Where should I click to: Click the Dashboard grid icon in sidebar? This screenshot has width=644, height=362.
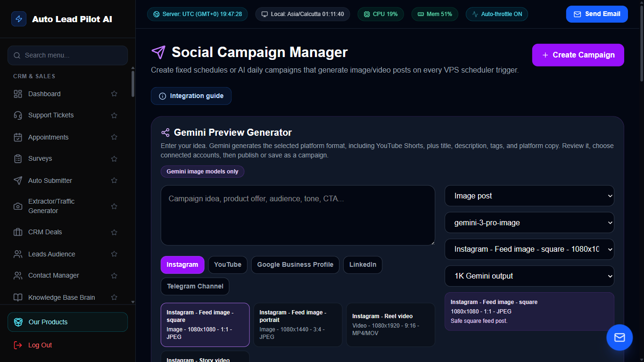18,94
